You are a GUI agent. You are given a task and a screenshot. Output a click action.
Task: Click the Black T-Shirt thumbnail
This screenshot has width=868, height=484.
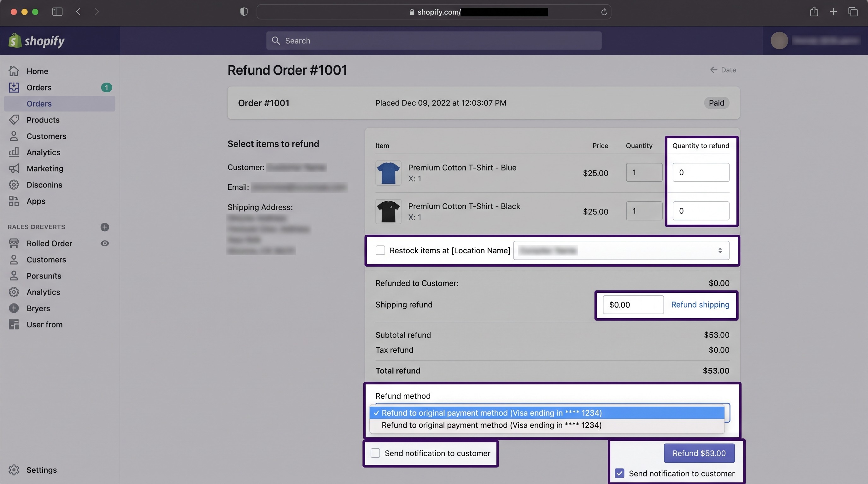click(388, 211)
